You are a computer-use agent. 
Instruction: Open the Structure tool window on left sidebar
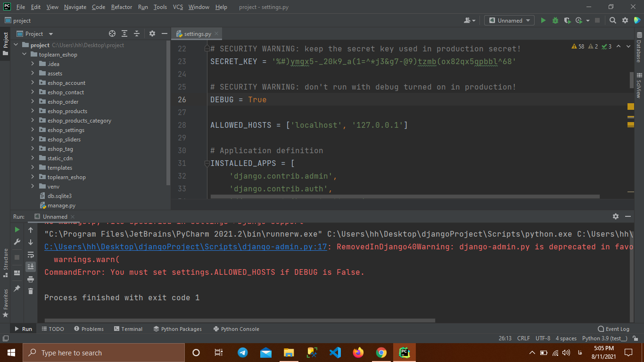coord(6,262)
